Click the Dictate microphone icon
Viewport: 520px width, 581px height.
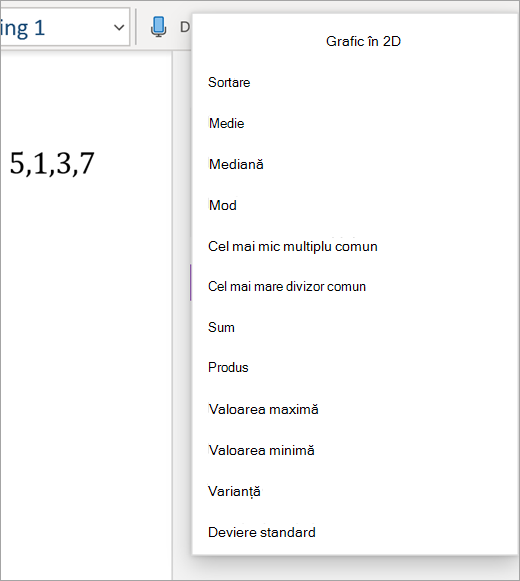tap(158, 27)
